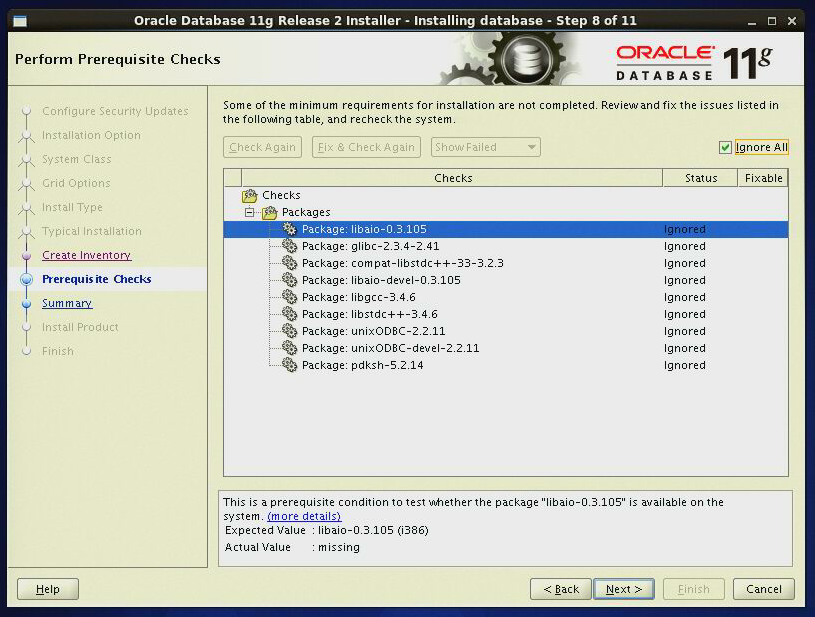
Task: Click gear icon beside unixODBC-2.2.11
Action: click(x=290, y=331)
